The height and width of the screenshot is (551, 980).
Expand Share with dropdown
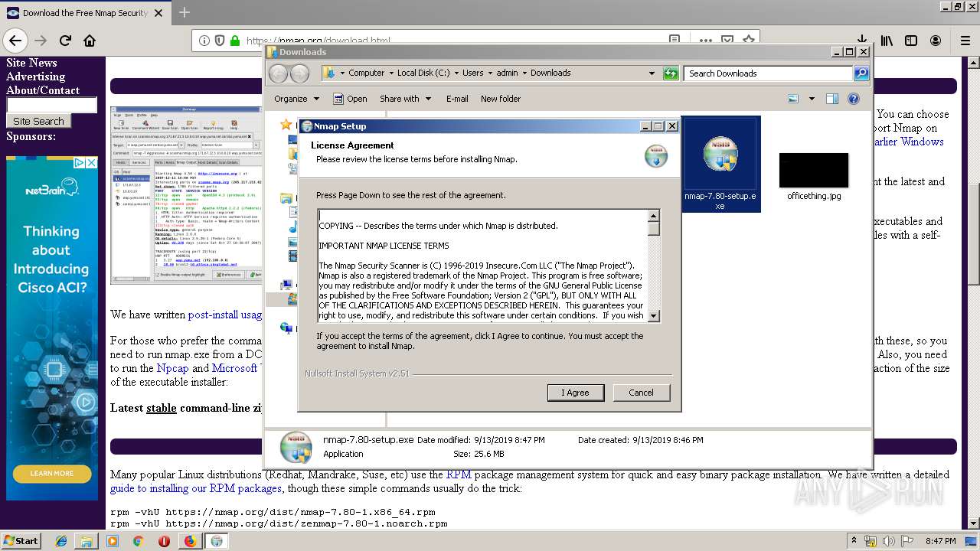(x=406, y=99)
